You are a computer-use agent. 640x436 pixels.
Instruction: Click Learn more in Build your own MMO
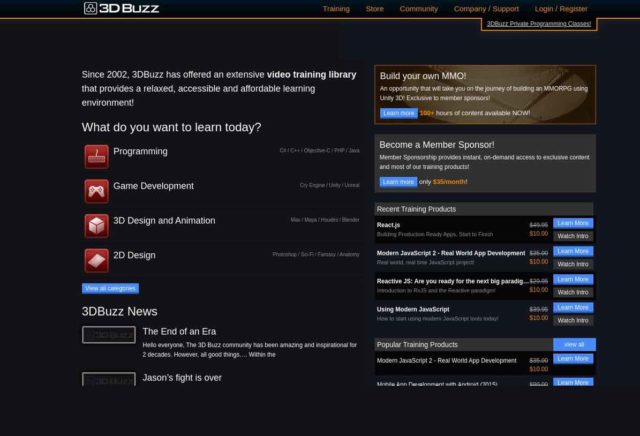(398, 113)
